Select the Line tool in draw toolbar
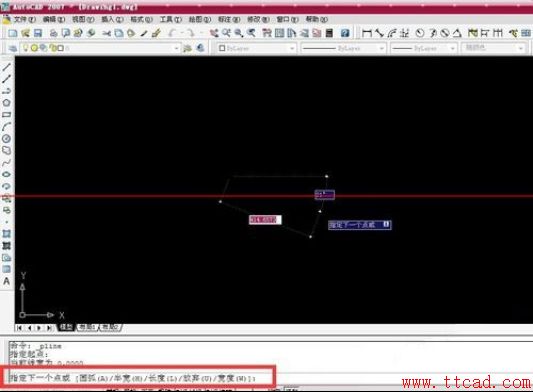Screen dimensions: 533x392 pyautogui.click(x=6, y=67)
